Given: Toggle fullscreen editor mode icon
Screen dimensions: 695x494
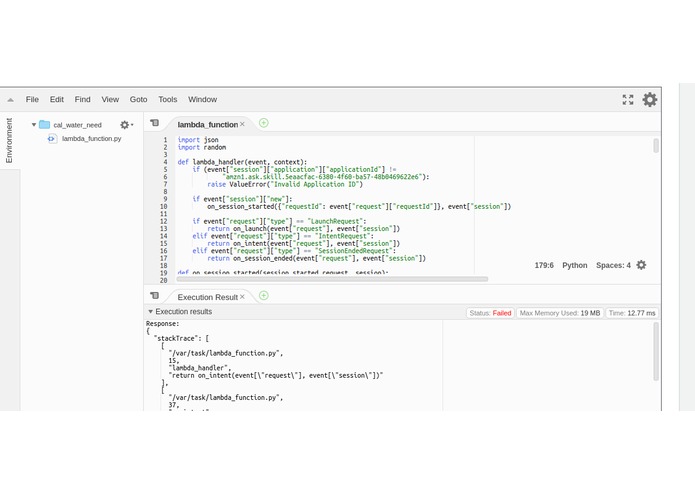Looking at the screenshot, I should pos(628,100).
